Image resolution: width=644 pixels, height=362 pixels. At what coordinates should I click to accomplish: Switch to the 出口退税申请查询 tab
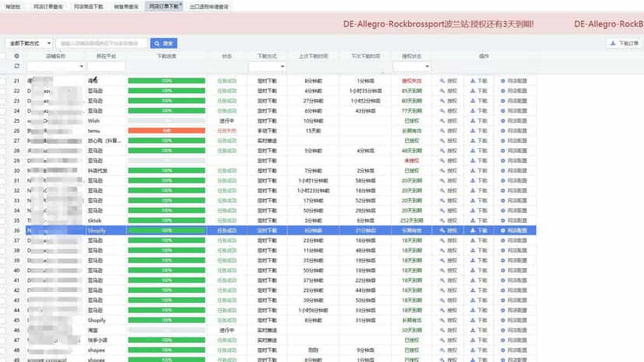click(208, 6)
